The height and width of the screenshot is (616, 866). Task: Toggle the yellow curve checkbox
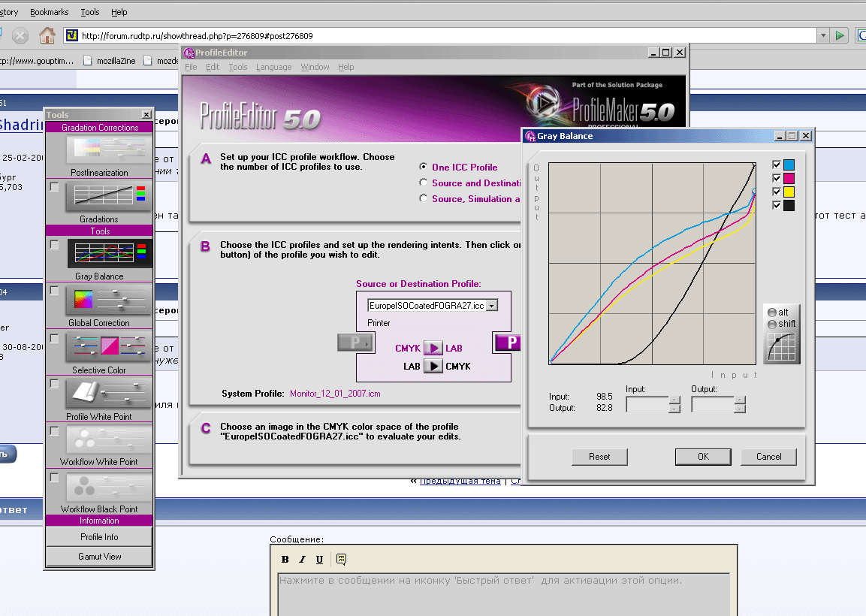coord(777,192)
